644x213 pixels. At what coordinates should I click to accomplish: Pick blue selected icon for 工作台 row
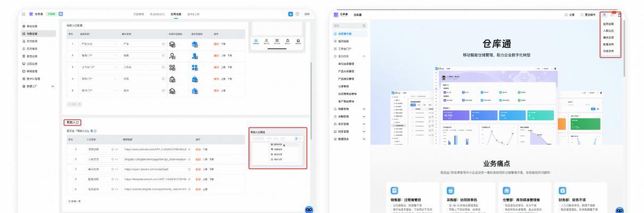pyautogui.click(x=195, y=67)
